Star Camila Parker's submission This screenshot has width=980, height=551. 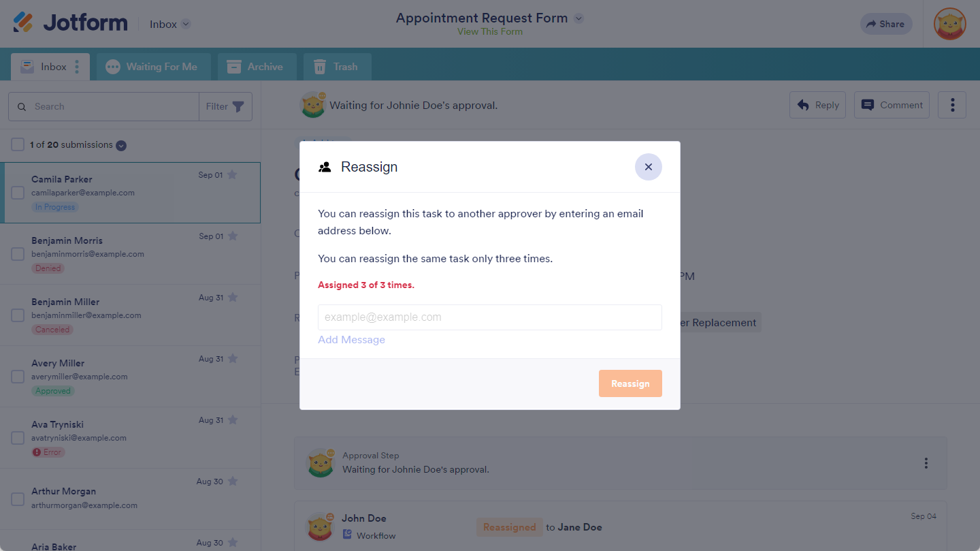pos(232,175)
